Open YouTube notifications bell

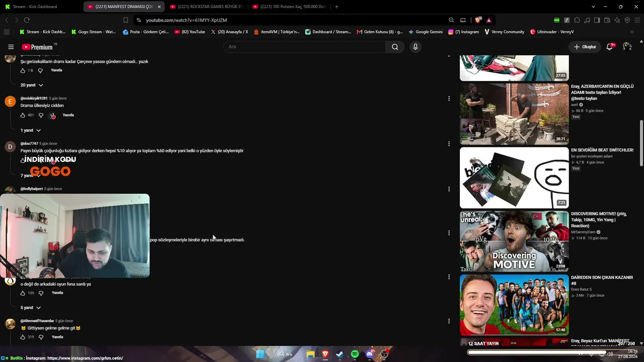pyautogui.click(x=610, y=47)
